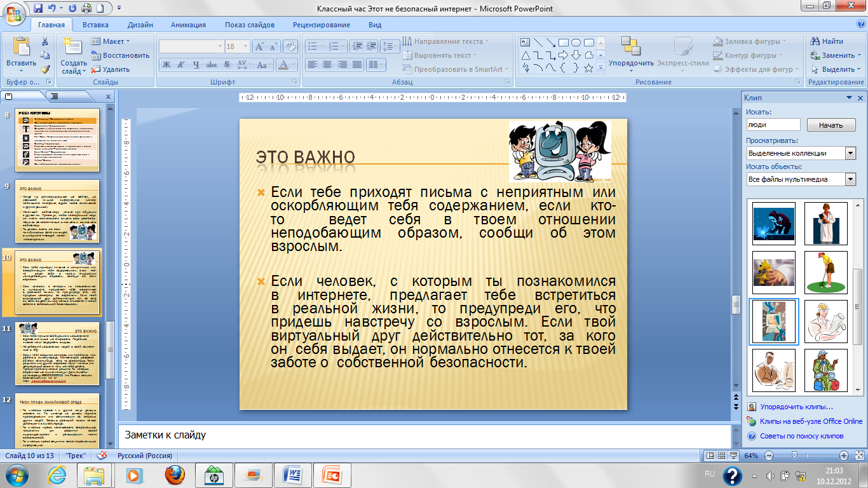This screenshot has width=868, height=488.
Task: Decrease the list indent level
Action: (356, 46)
